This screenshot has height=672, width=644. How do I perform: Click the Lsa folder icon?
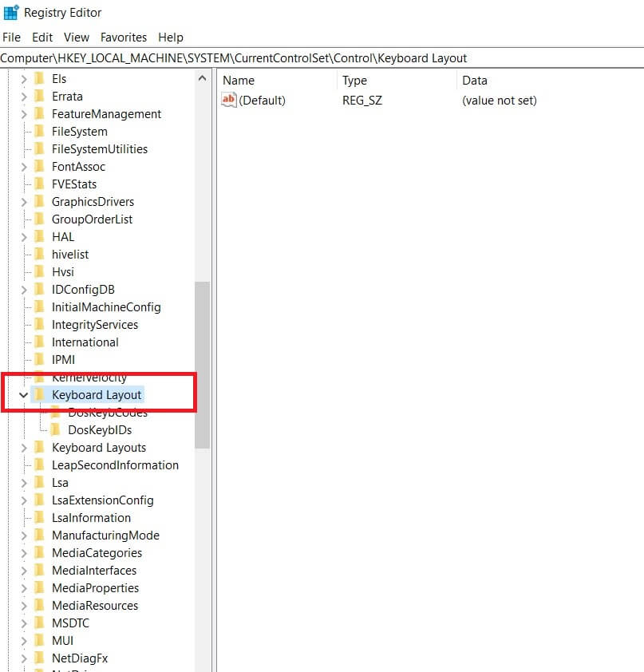pyautogui.click(x=39, y=482)
